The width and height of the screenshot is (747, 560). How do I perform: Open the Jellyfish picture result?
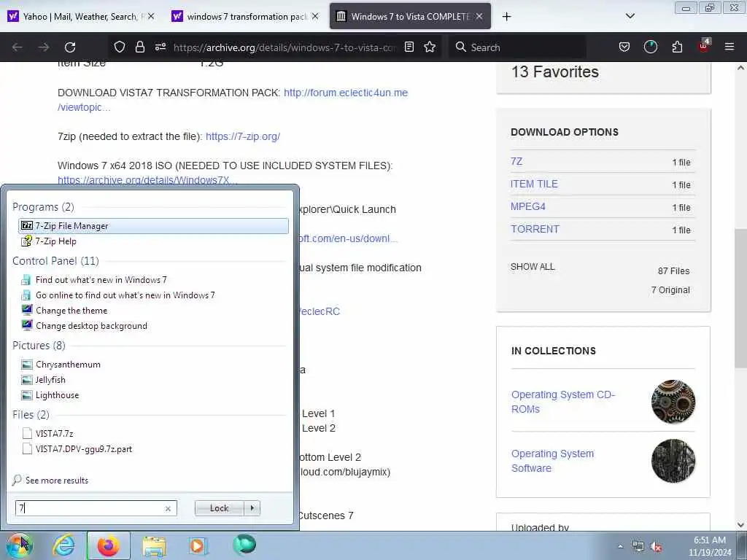click(50, 379)
